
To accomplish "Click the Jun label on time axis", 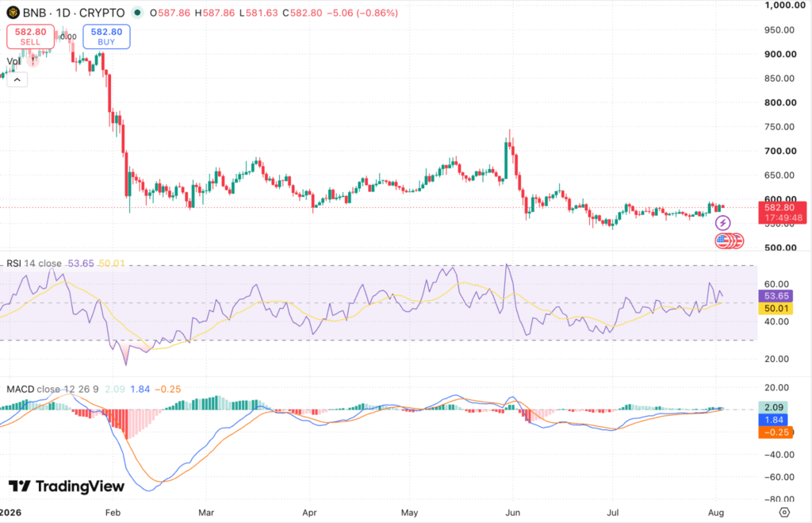I will tap(513, 513).
